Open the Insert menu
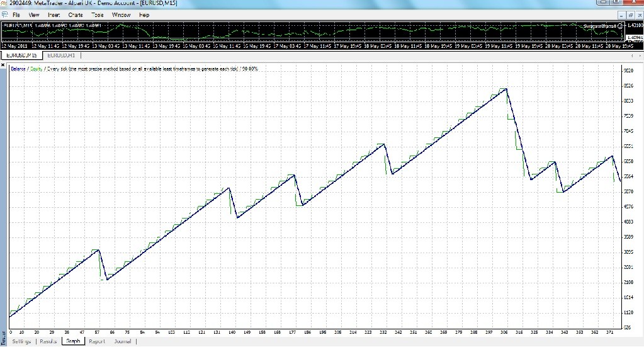The width and height of the screenshot is (644, 347). (x=54, y=14)
